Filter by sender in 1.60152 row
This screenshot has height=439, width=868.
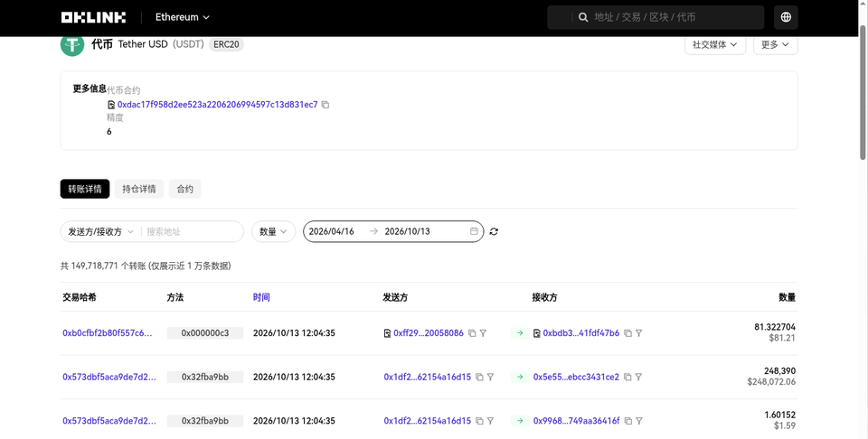point(490,421)
